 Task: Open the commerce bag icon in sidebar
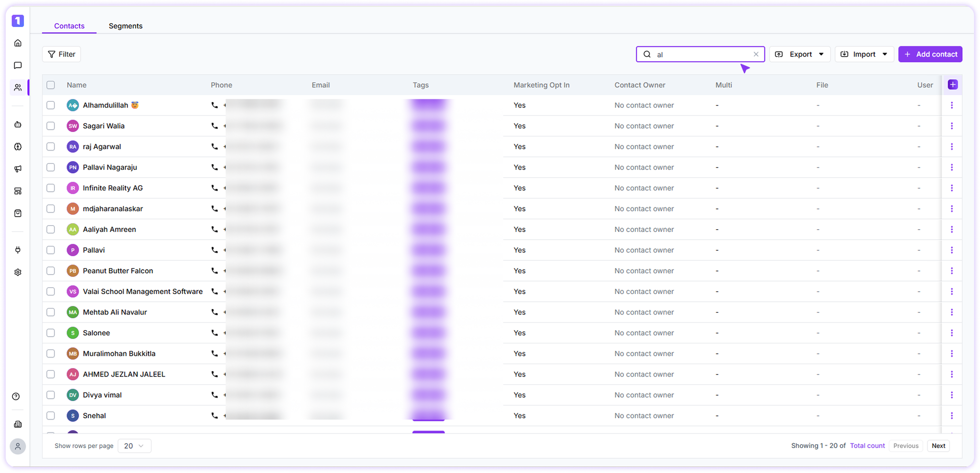[18, 213]
